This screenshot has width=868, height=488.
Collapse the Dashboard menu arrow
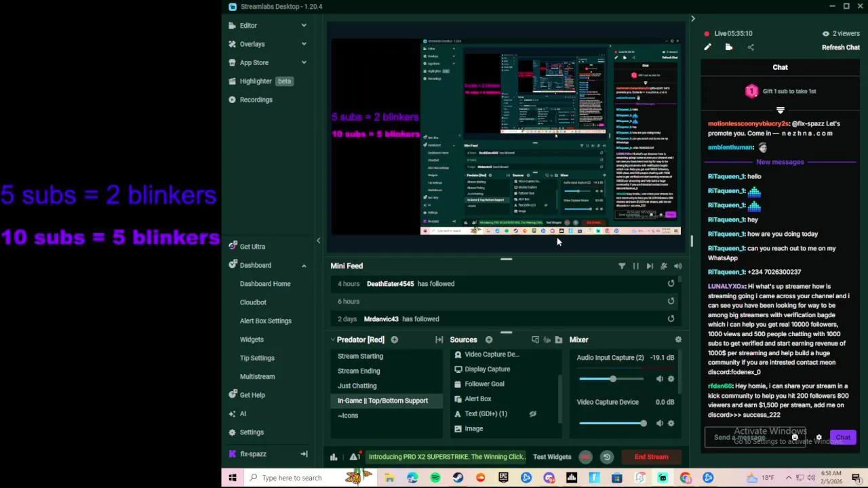[x=304, y=266]
